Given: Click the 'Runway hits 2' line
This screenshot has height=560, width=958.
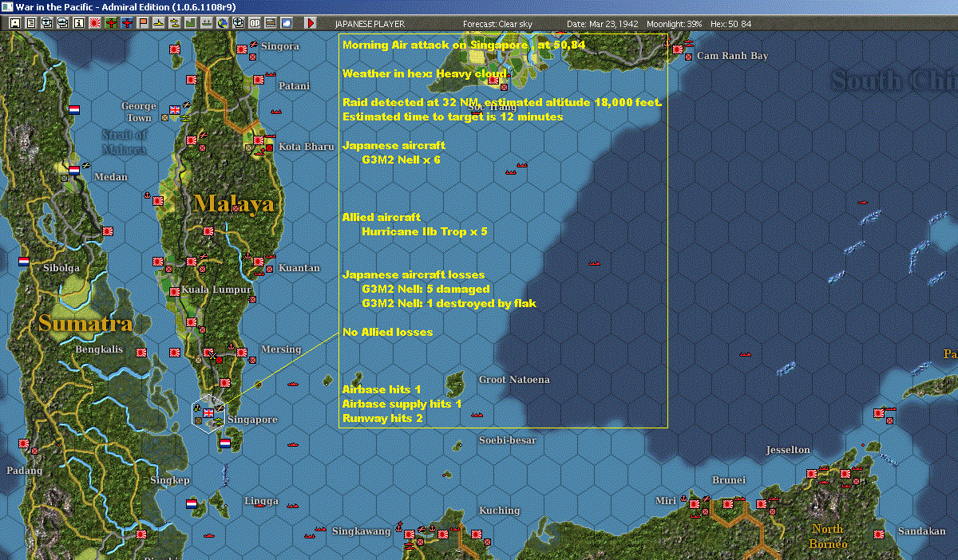Looking at the screenshot, I should coord(382,418).
